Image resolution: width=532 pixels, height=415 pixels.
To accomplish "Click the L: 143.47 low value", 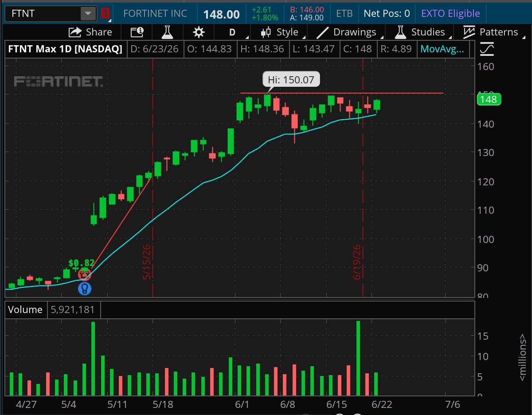I will (x=314, y=49).
